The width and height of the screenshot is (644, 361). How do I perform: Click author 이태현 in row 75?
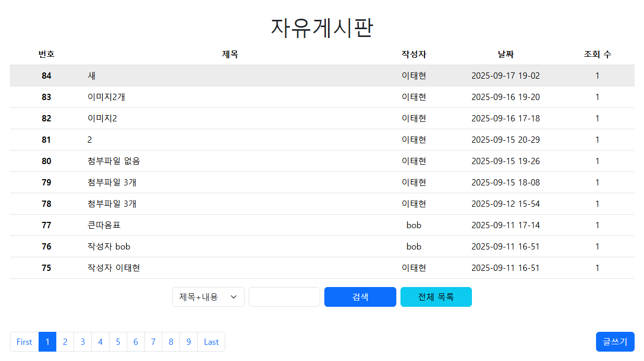[414, 268]
